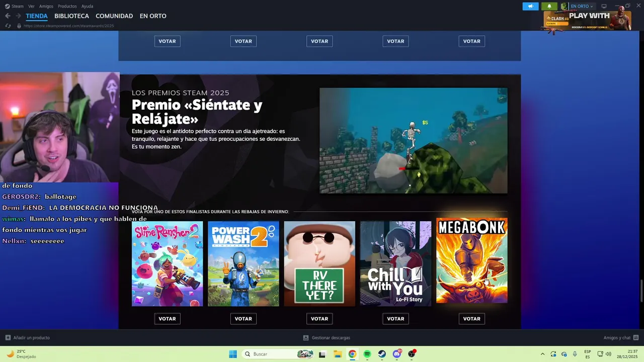Screen dimensions: 644x362
Task: Open the Amigos y chat icon
Action: (636, 338)
